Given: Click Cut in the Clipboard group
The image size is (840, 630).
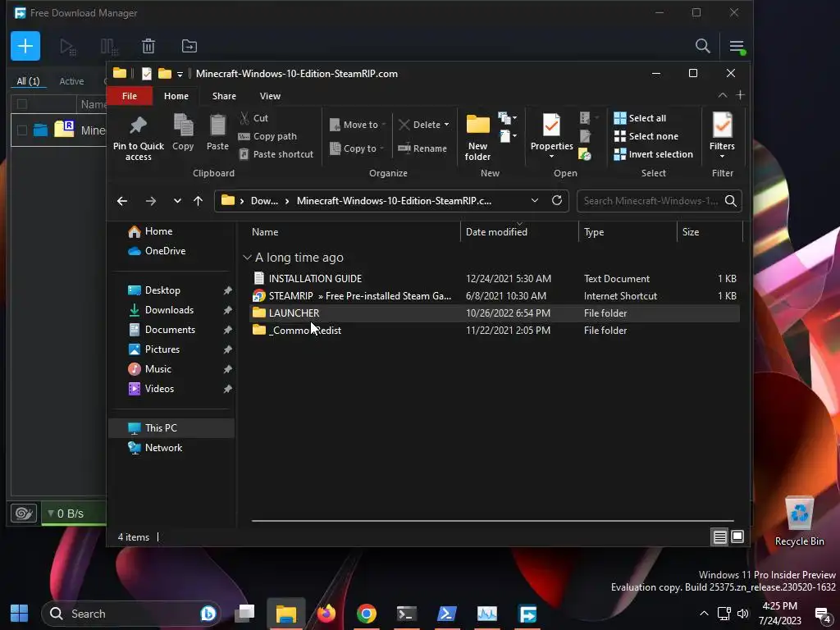Looking at the screenshot, I should (254, 118).
